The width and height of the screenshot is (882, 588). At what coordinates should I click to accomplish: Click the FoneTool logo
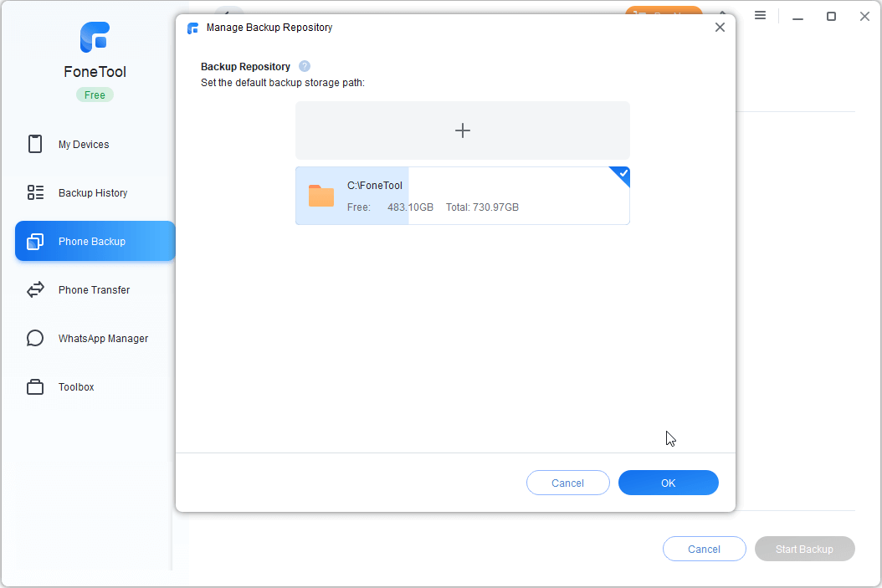pyautogui.click(x=95, y=38)
